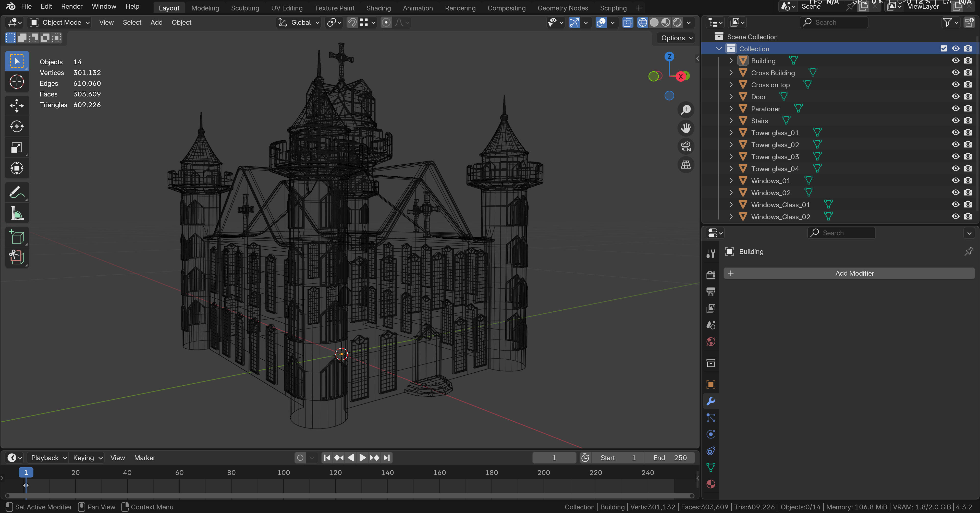Toggle snapping magnet in header

[352, 22]
